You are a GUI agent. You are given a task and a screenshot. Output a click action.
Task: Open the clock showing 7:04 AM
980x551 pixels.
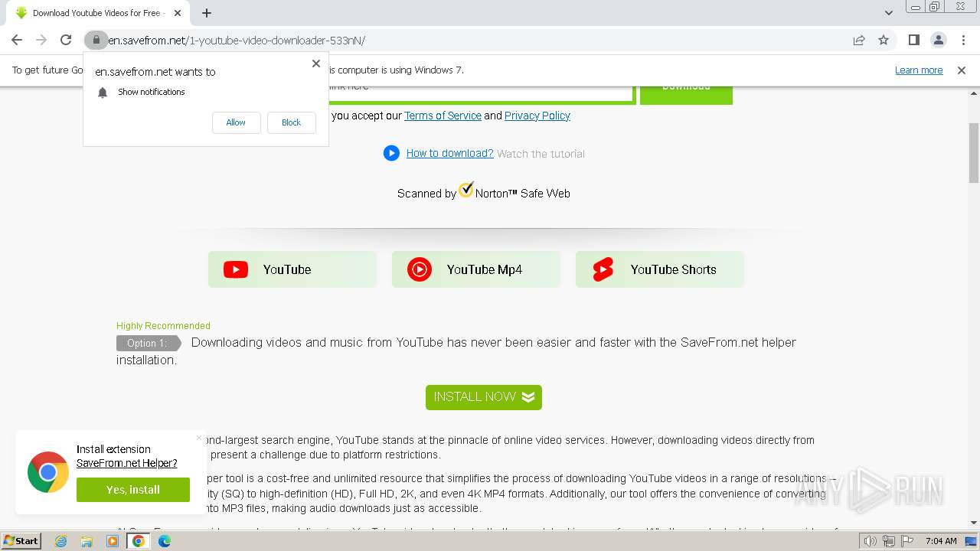941,541
